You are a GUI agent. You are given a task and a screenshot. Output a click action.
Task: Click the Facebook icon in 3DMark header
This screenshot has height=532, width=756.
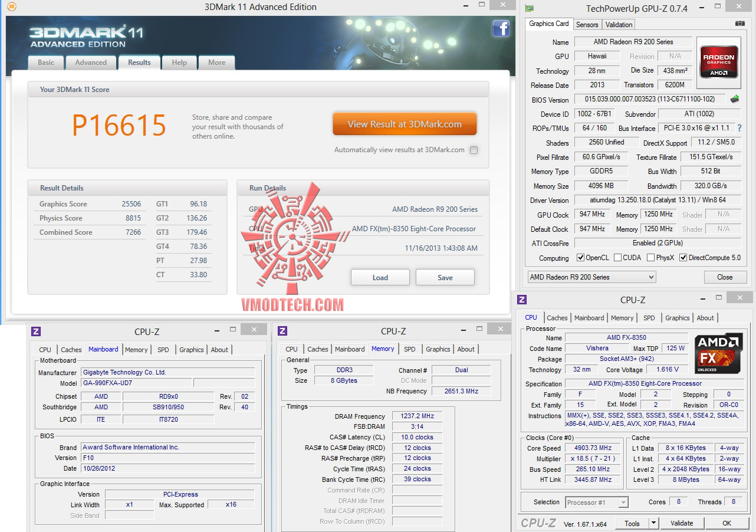point(501,28)
